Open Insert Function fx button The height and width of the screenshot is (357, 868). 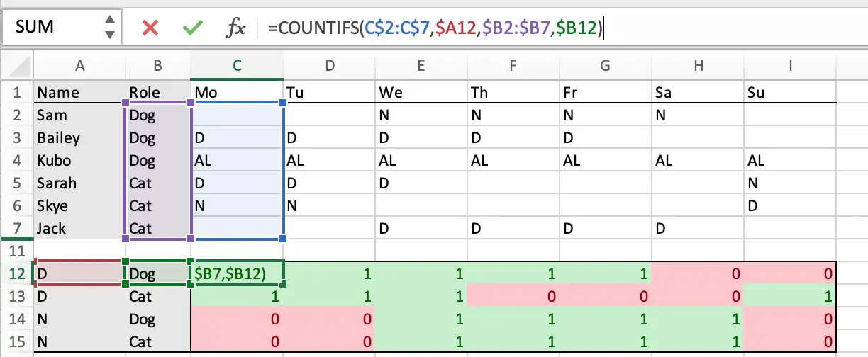pos(235,28)
